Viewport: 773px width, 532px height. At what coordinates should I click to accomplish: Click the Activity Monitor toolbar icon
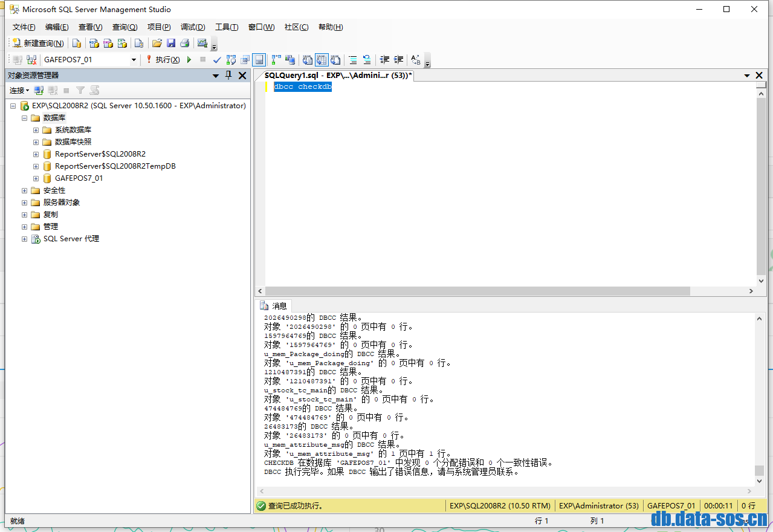[x=202, y=43]
